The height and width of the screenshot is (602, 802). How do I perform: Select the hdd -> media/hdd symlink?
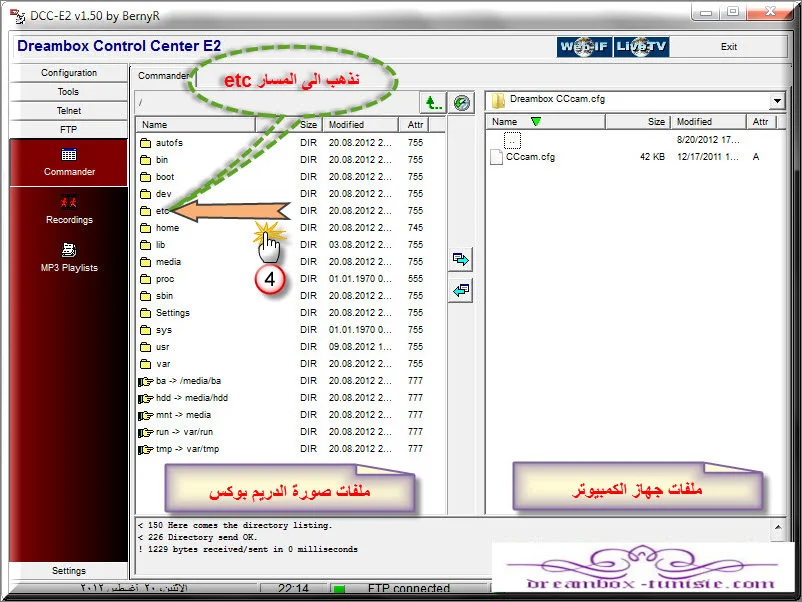[x=192, y=398]
